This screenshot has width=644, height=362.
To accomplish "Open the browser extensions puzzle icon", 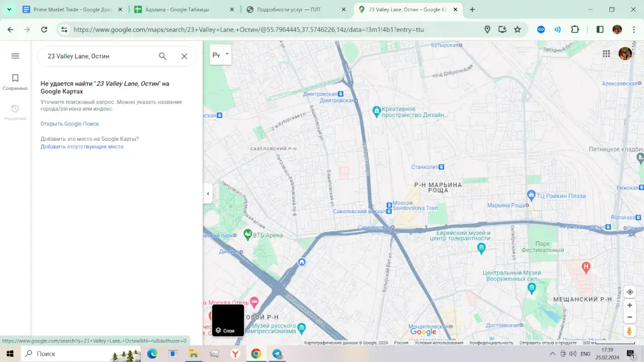I will 575,30.
